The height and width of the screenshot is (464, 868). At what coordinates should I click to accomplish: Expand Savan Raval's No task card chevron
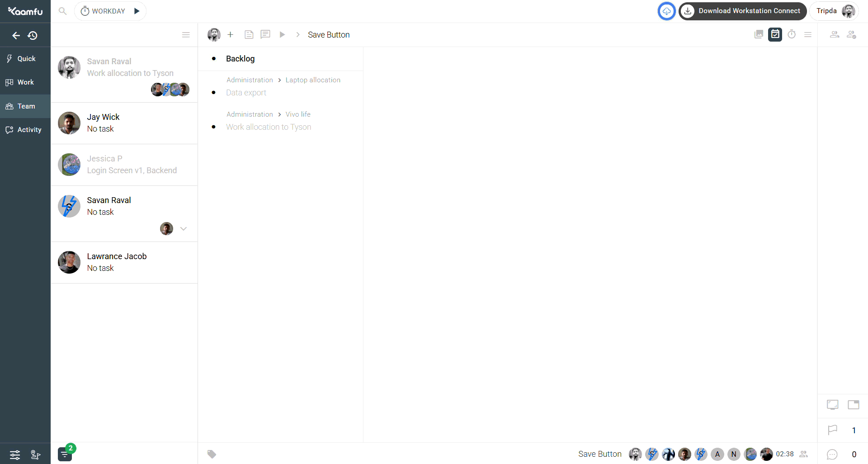click(x=184, y=229)
